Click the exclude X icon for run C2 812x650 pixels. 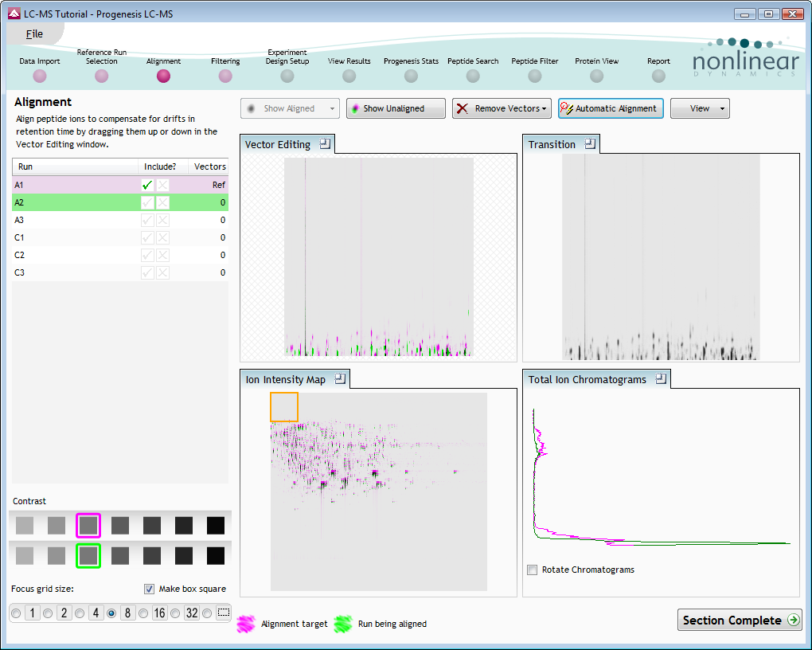(x=162, y=255)
